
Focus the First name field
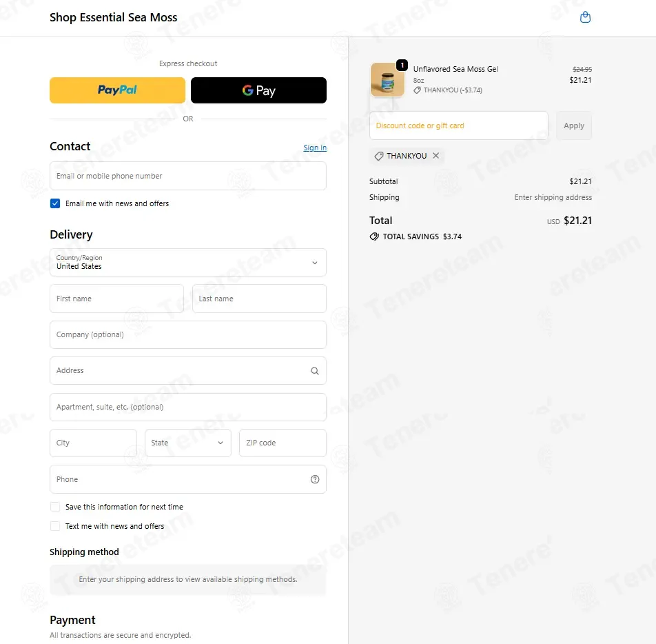coord(116,299)
